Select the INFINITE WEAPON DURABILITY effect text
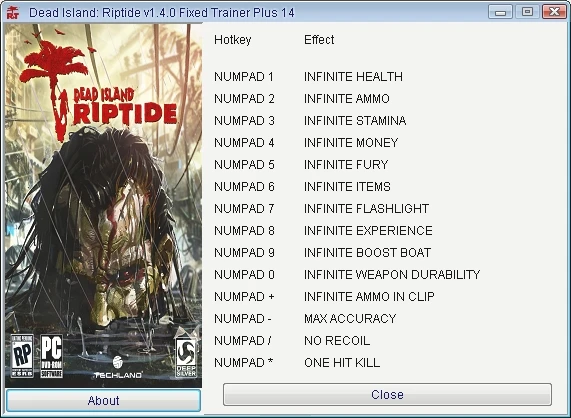The width and height of the screenshot is (571, 418). 392,275
